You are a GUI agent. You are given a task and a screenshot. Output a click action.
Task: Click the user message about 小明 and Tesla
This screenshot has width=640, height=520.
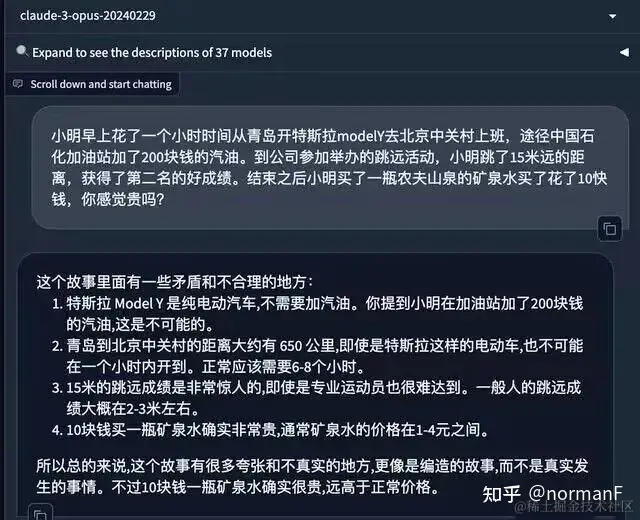pyautogui.click(x=330, y=168)
